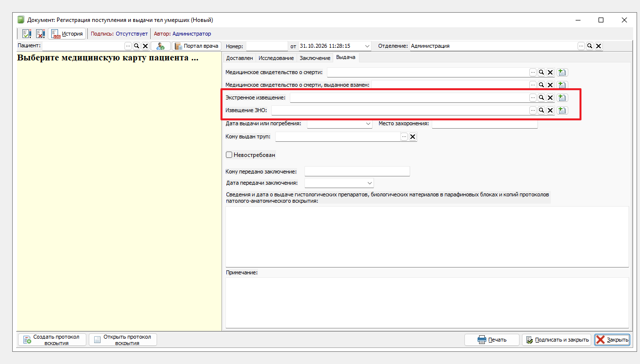This screenshot has height=364, width=640.
Task: Click the Экстренное извещение ellipsis browse button
Action: pyautogui.click(x=533, y=97)
